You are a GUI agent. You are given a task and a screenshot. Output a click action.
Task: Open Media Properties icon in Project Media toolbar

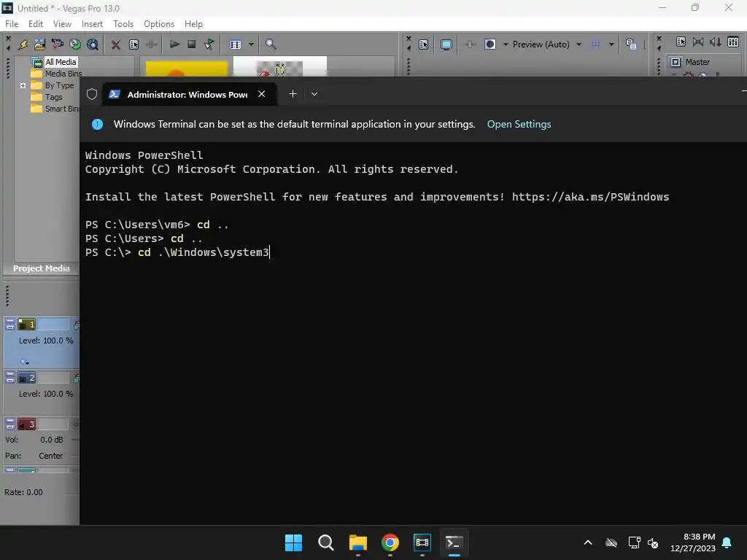(134, 44)
